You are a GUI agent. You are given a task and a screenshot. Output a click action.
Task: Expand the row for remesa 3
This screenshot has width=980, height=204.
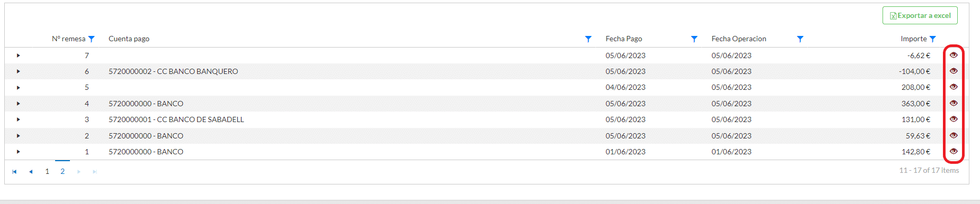[18, 119]
